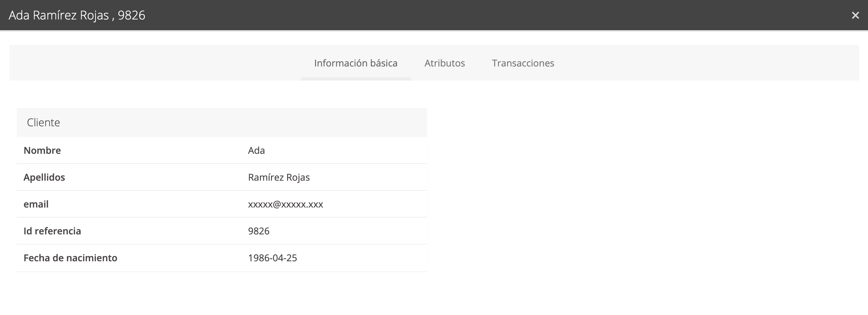Screen dimensions: 868x315
Task: Click the Nombre field label
Action: coord(42,150)
